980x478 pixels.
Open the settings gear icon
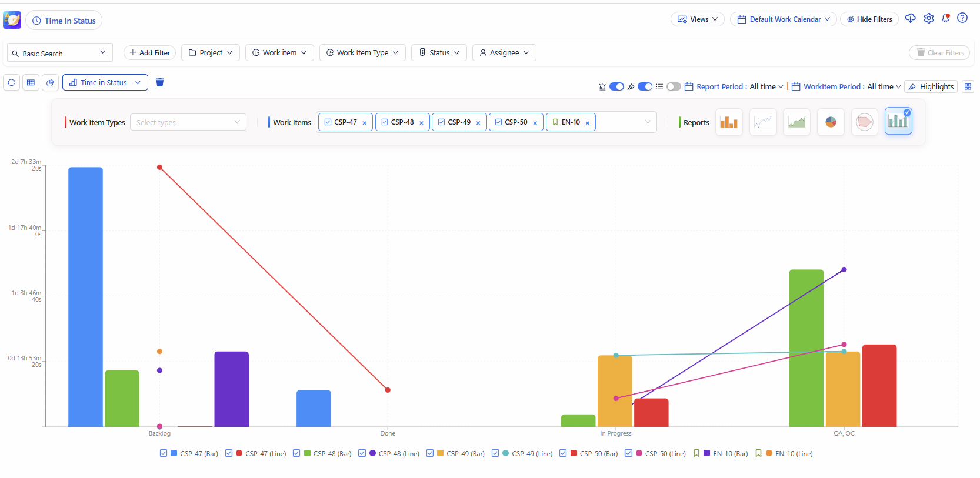pos(929,18)
